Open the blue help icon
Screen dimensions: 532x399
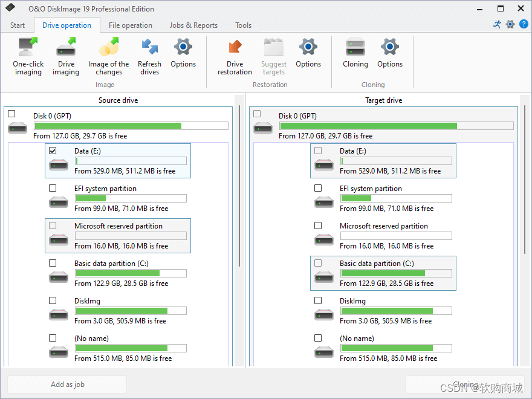[524, 24]
